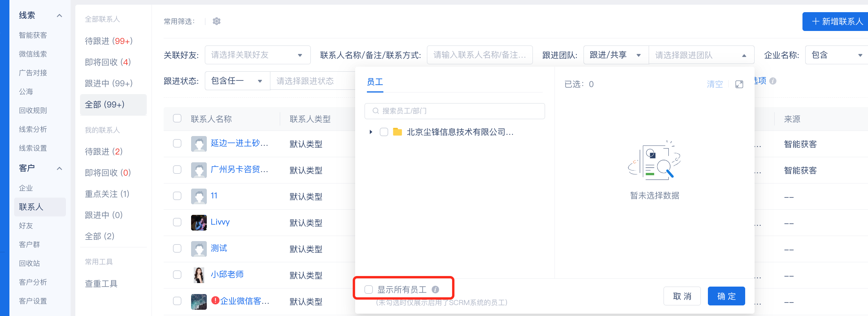The height and width of the screenshot is (316, 868).
Task: Open 客户群 in the sidebar
Action: [x=29, y=245]
